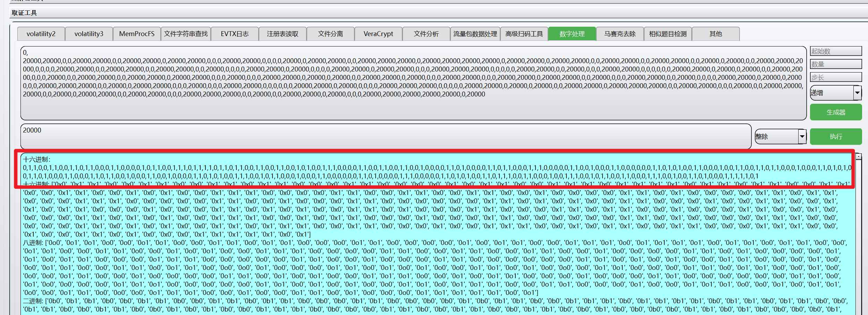Open the 注册表读取 tab
This screenshot has width=868, height=315.
282,34
